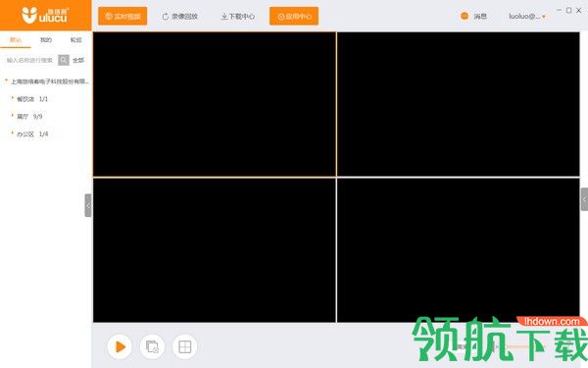
Task: Click the ulucu logo
Action: coord(45,16)
